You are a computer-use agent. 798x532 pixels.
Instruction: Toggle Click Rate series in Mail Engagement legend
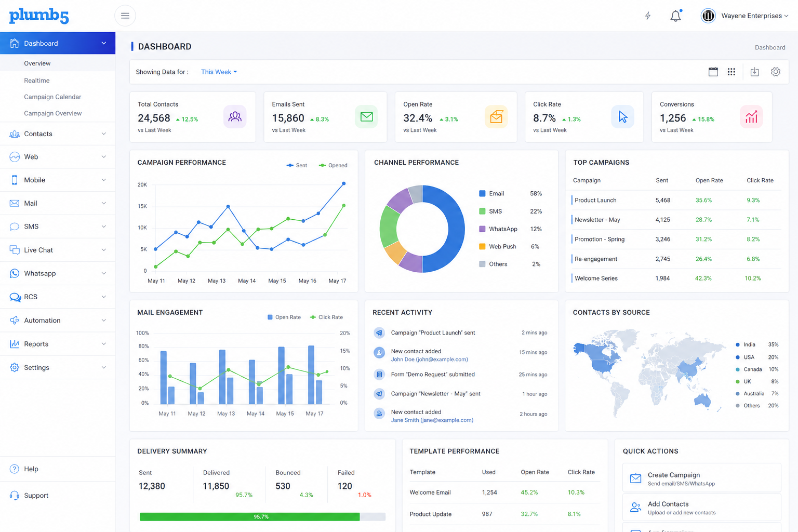pos(326,317)
